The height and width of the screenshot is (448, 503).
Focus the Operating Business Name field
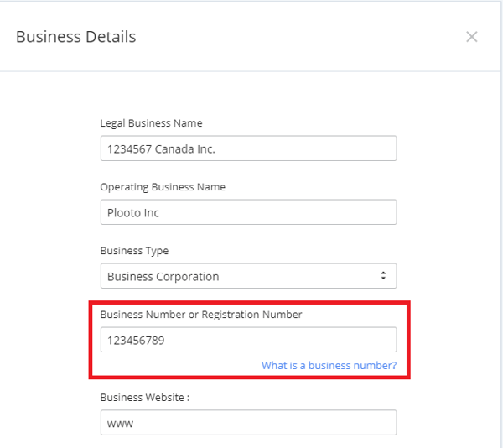[249, 212]
